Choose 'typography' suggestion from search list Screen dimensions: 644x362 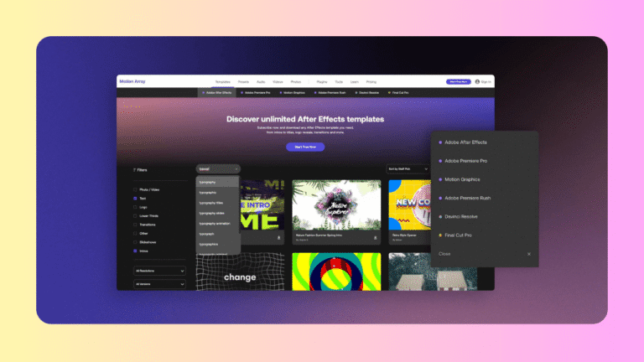coord(217,182)
